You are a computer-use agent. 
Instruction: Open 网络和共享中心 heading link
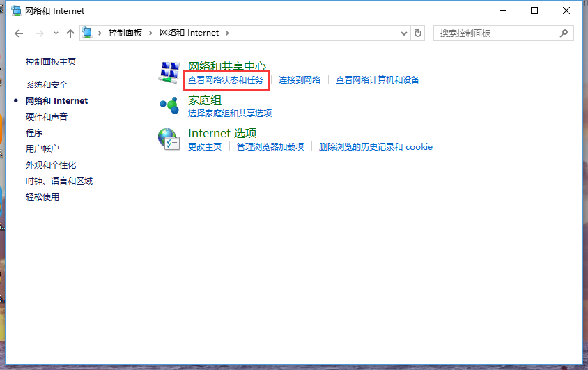[227, 66]
